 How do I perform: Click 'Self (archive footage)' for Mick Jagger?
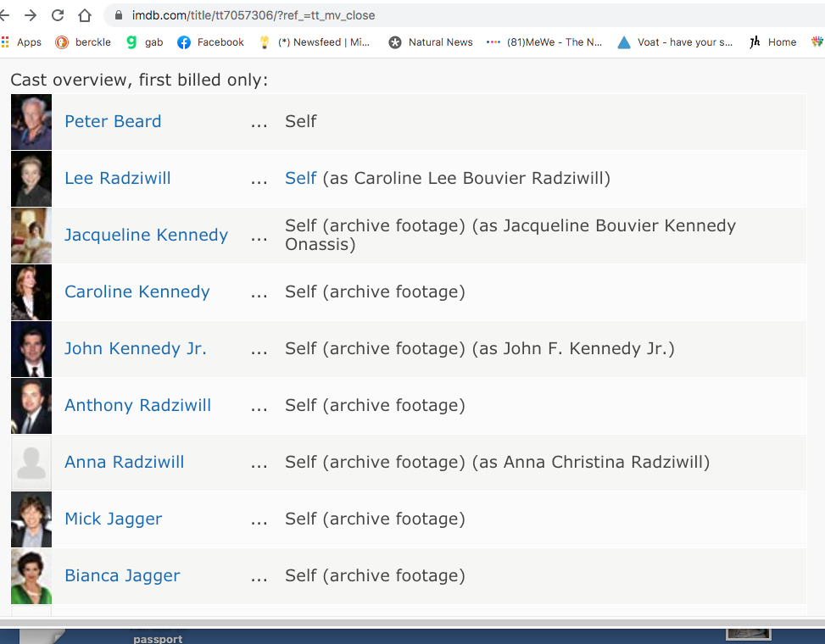pos(375,519)
